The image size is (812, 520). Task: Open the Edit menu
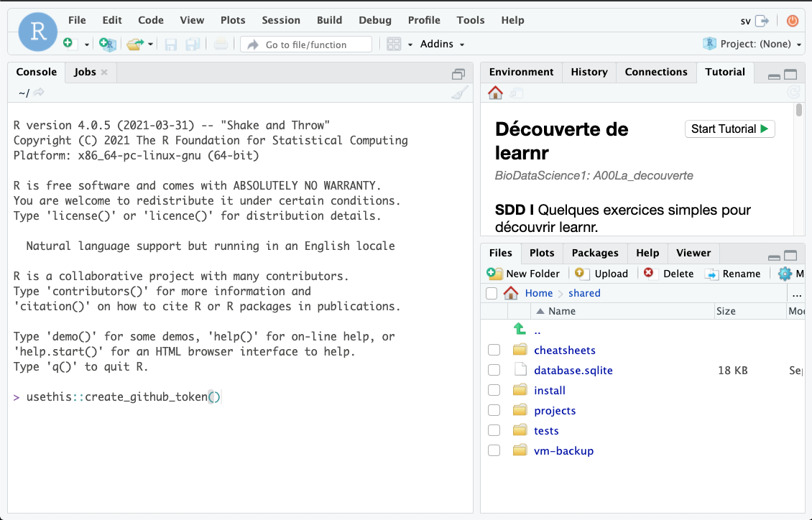point(112,20)
